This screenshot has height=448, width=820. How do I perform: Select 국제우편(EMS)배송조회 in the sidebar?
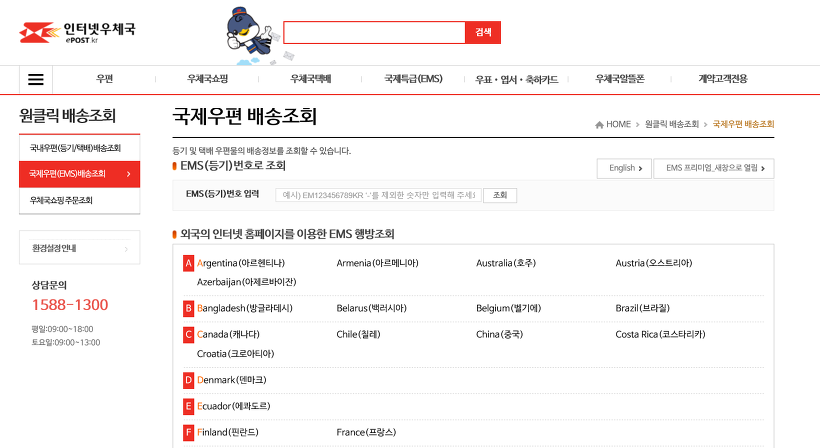(x=79, y=174)
